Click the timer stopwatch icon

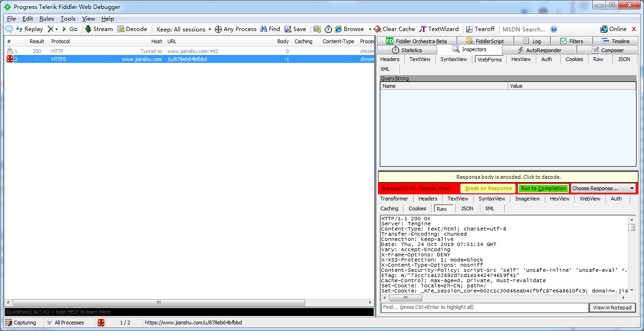[328, 29]
